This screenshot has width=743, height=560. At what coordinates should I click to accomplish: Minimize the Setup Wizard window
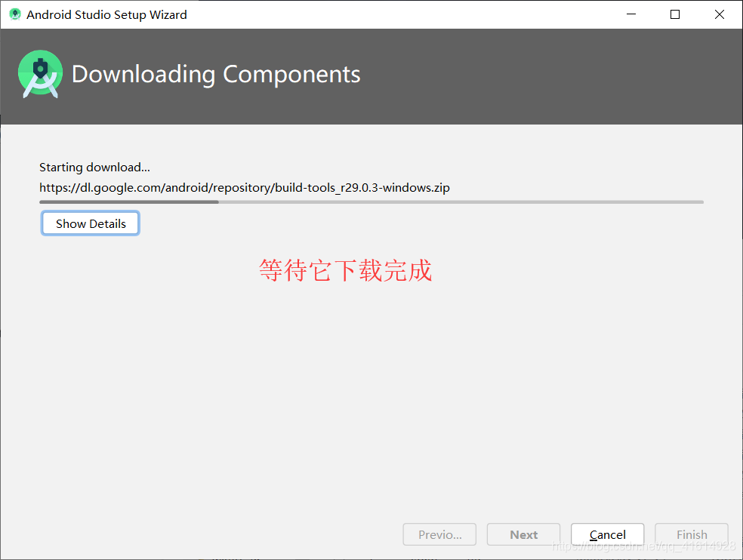click(630, 14)
